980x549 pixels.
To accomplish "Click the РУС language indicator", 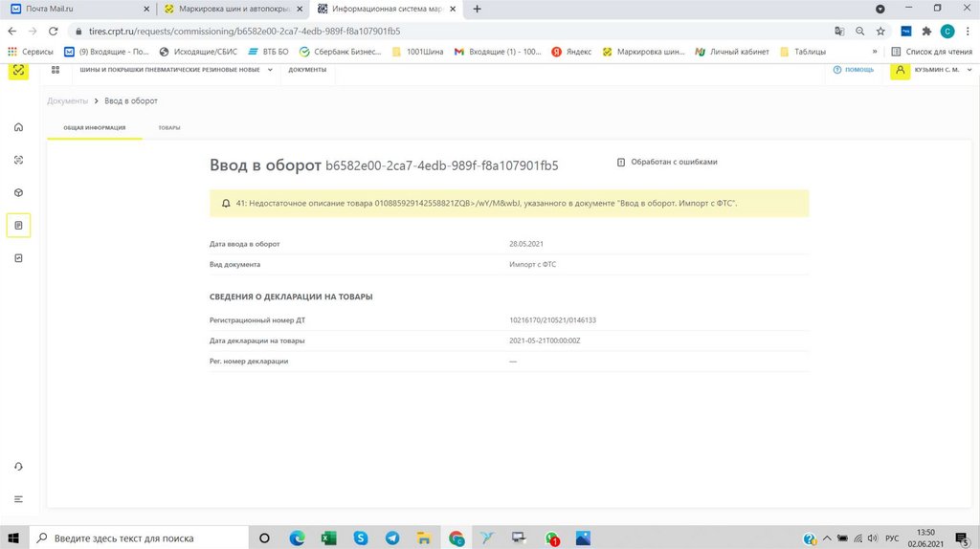I will coord(892,538).
